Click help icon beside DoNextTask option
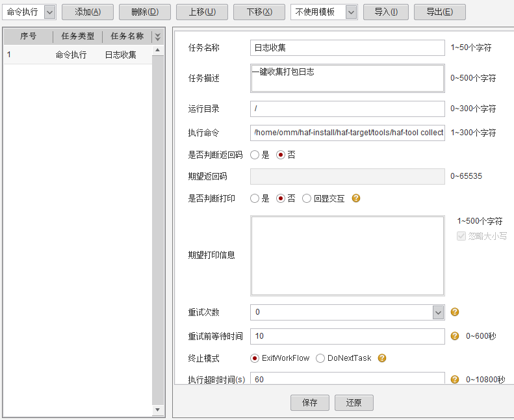Image resolution: width=514 pixels, height=420 pixels. pyautogui.click(x=382, y=358)
